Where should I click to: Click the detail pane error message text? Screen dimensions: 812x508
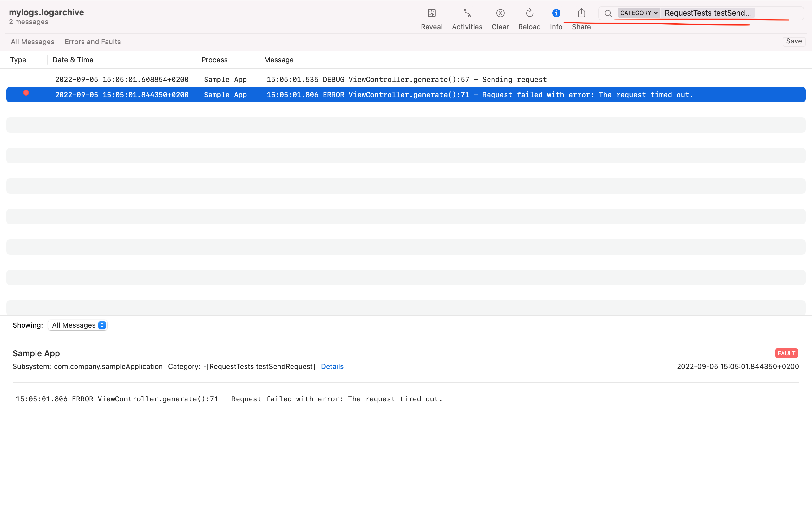[229, 399]
